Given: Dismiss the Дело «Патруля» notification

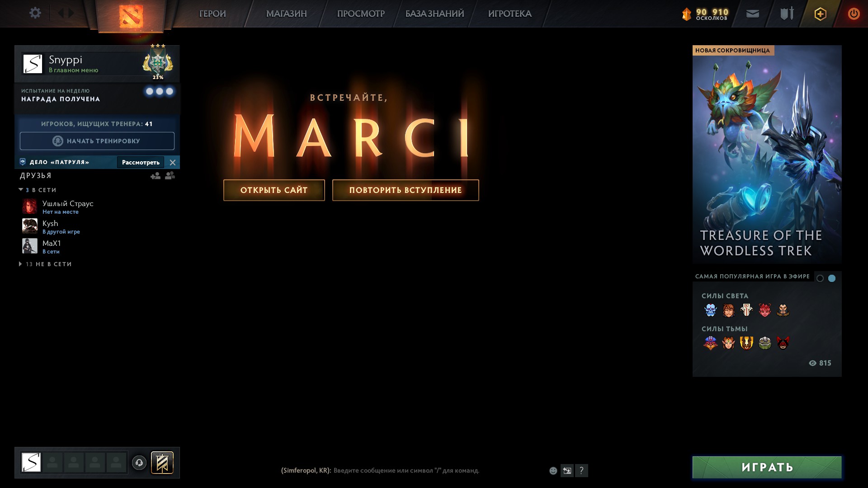Looking at the screenshot, I should point(173,162).
